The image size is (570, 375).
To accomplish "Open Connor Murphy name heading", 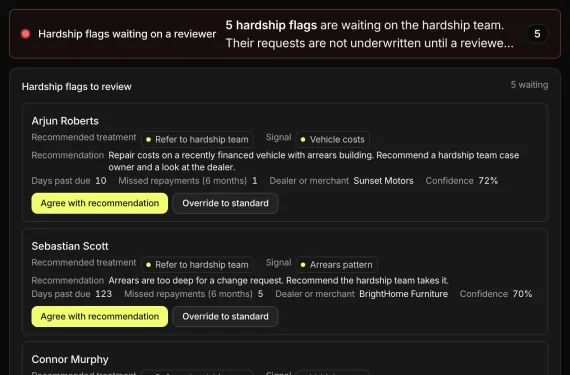I will 70,359.
